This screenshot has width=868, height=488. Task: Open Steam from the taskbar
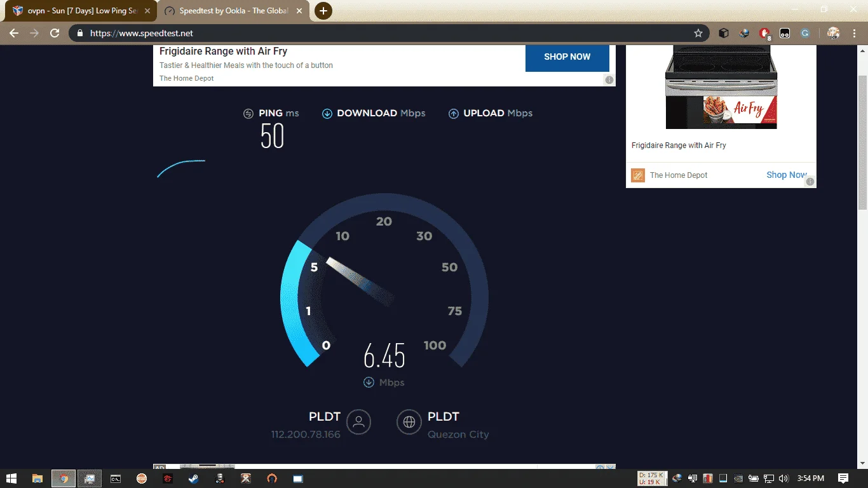tap(194, 478)
